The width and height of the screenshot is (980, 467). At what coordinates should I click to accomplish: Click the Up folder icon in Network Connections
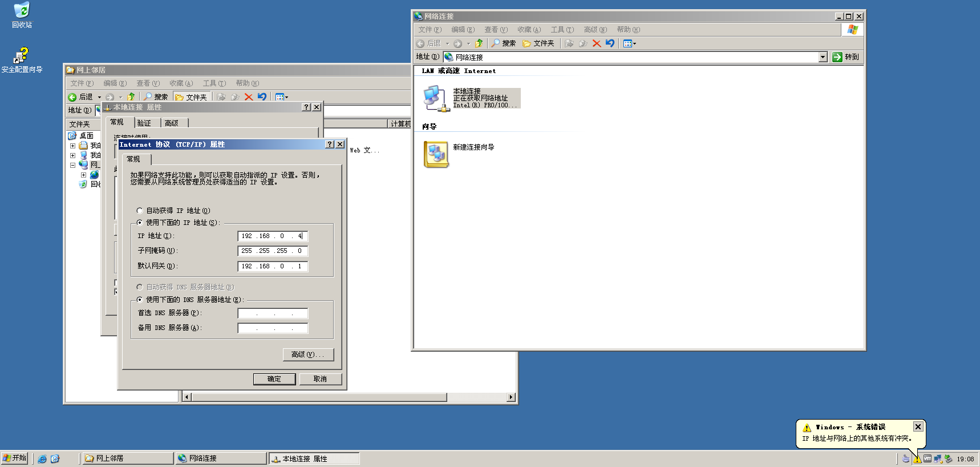pos(479,43)
